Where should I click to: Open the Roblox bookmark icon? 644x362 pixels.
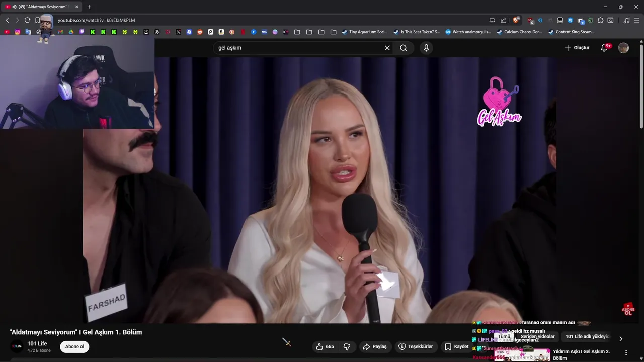point(189,32)
